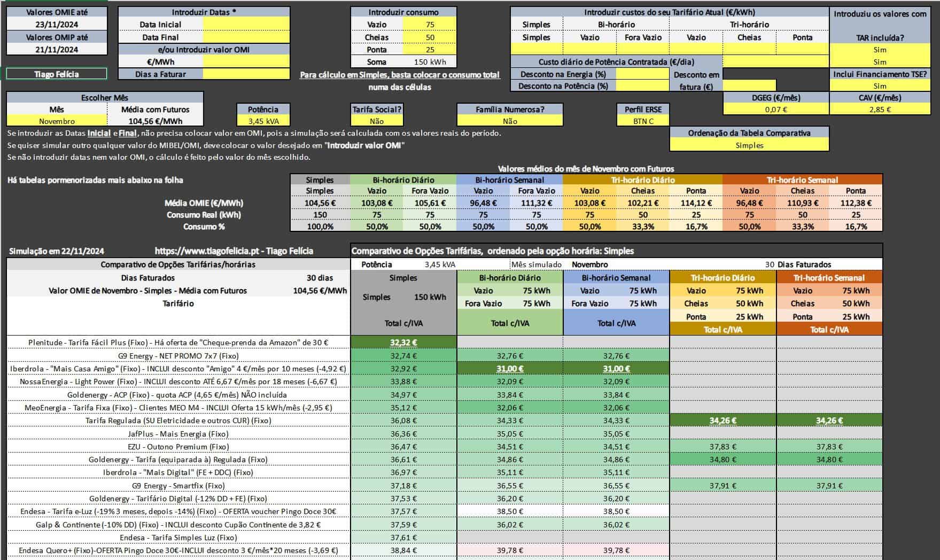The width and height of the screenshot is (940, 560).
Task: Select the €/MWh OMI value cell
Action: (246, 61)
